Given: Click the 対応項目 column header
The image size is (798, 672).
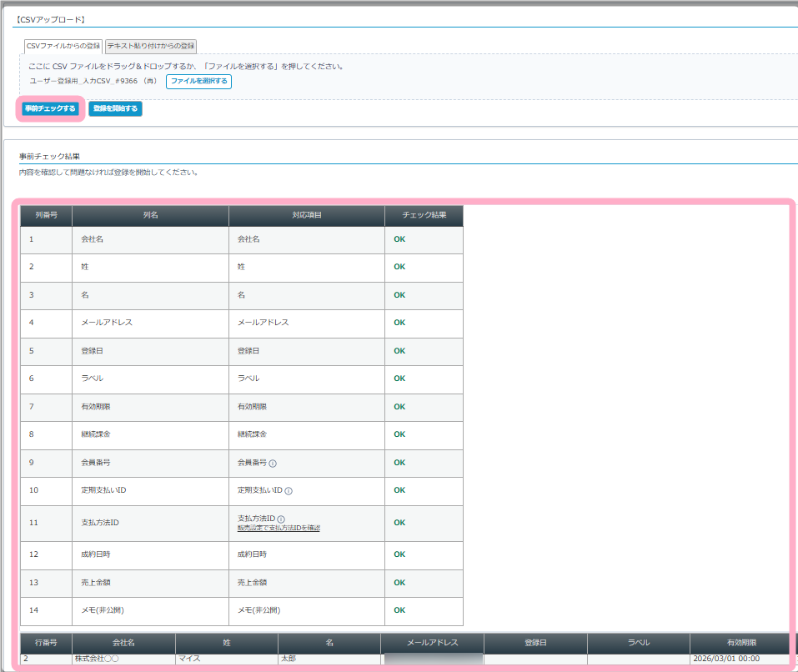Looking at the screenshot, I should 306,215.
